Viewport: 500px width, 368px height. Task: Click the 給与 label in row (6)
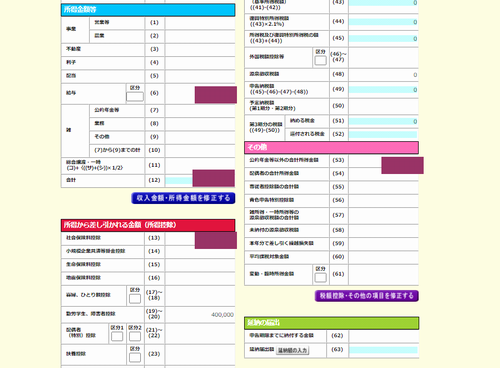point(71,93)
